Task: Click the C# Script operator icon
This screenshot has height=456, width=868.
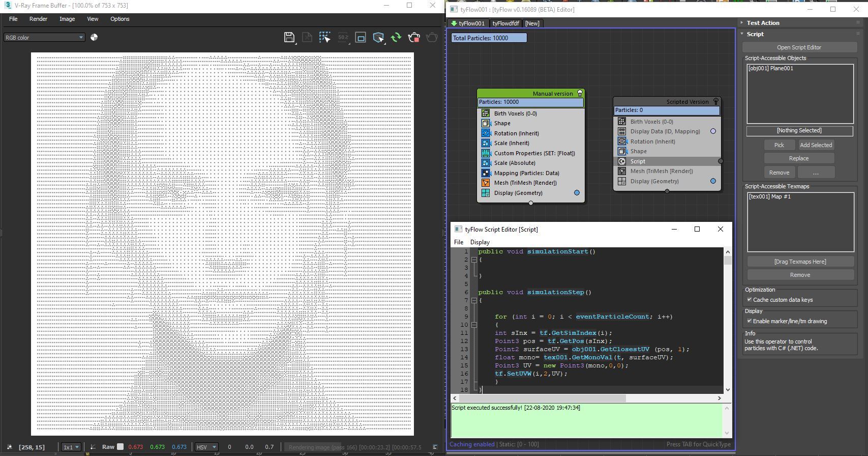Action: tap(622, 161)
